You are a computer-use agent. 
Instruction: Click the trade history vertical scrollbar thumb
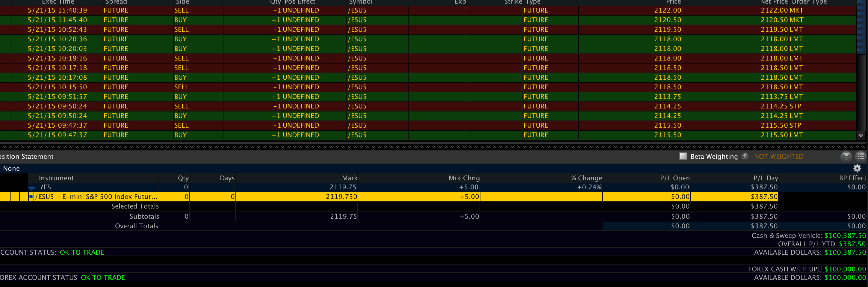[861, 27]
